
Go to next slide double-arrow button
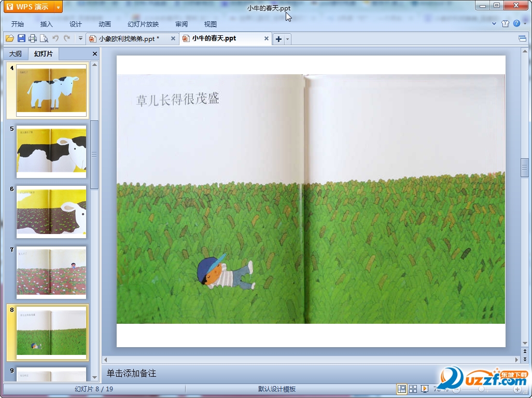coord(525,359)
